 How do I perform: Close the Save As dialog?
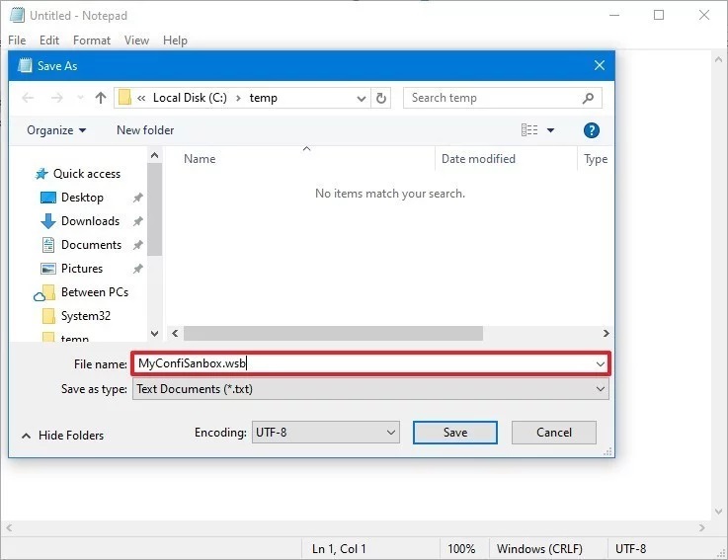click(x=600, y=65)
